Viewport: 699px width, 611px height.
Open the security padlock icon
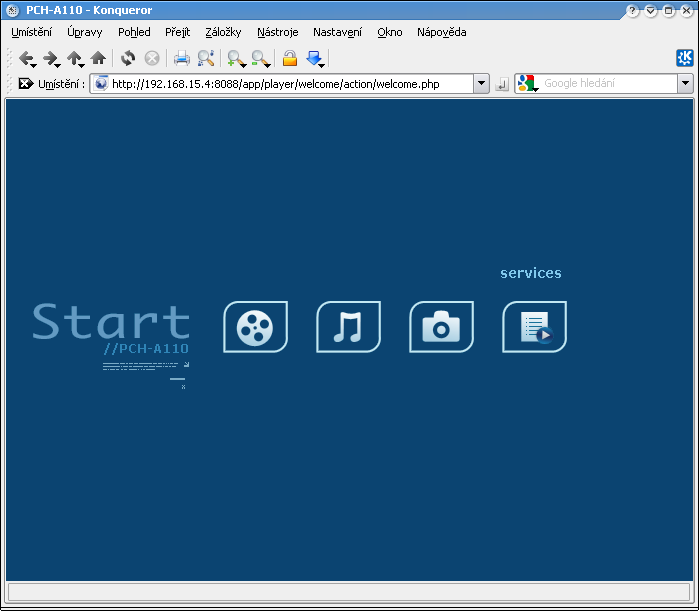coord(290,58)
